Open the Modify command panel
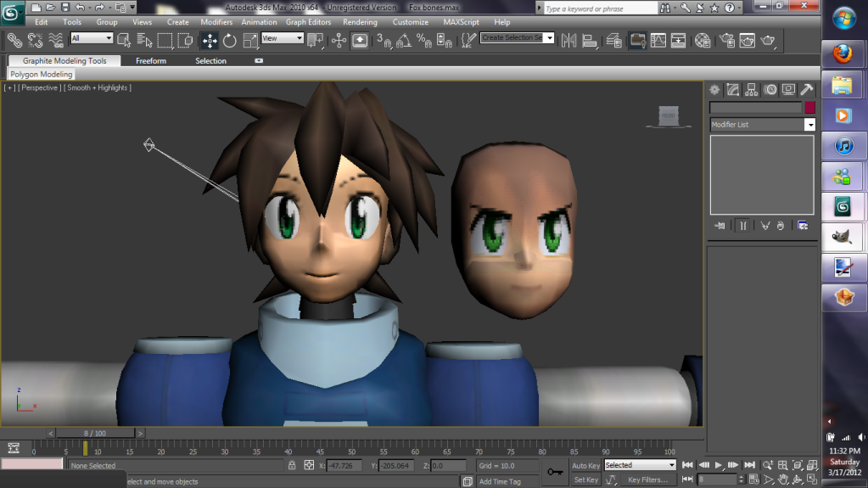 tap(733, 90)
